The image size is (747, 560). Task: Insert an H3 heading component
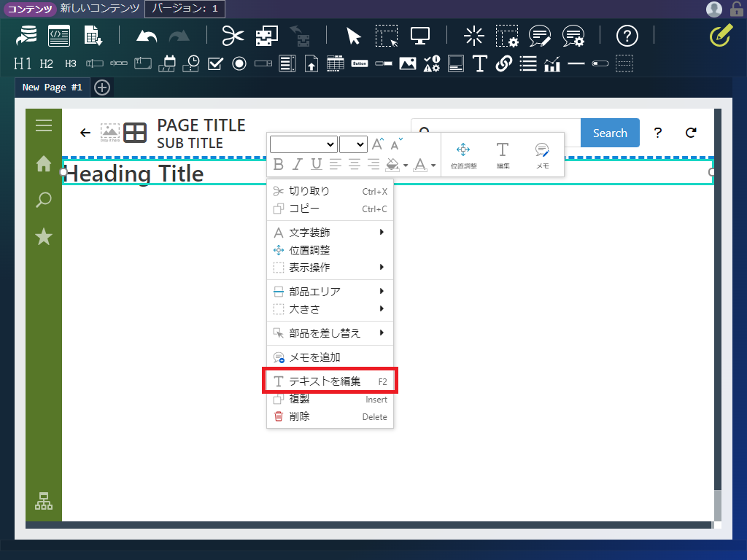[x=71, y=63]
